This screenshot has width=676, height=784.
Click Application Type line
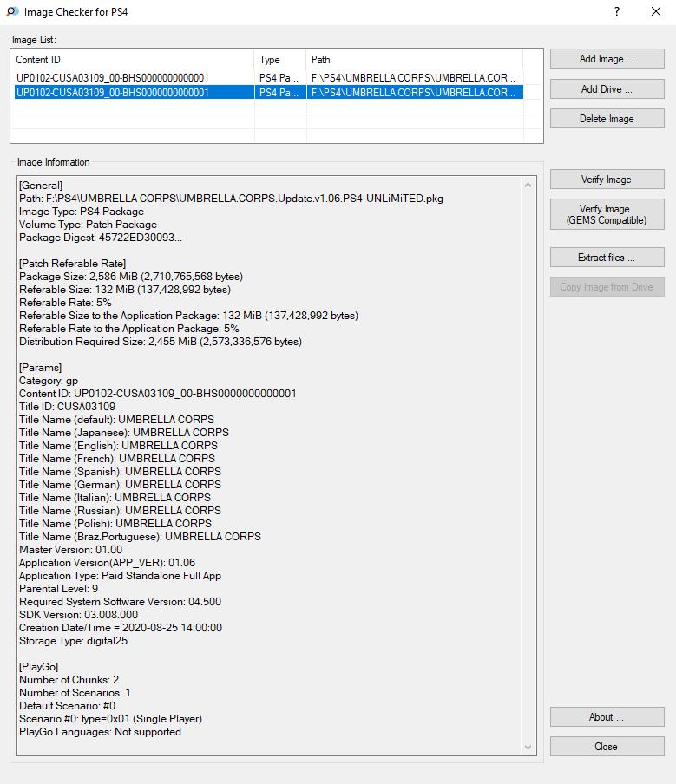tap(120, 576)
